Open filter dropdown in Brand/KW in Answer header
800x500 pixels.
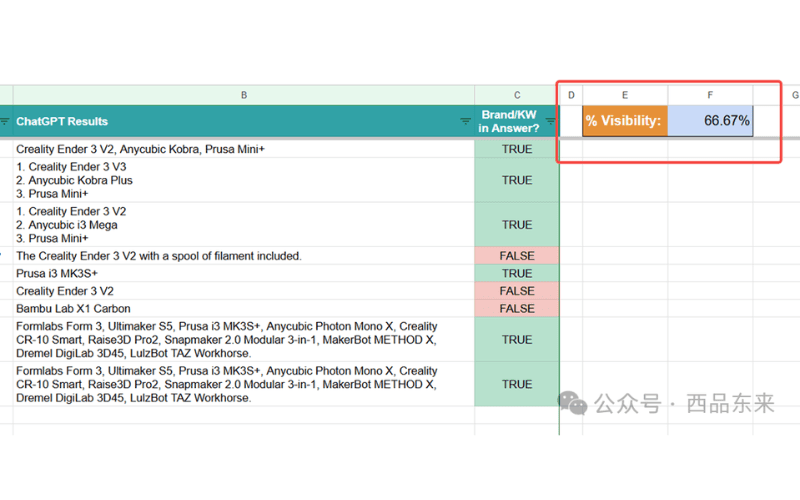550,121
